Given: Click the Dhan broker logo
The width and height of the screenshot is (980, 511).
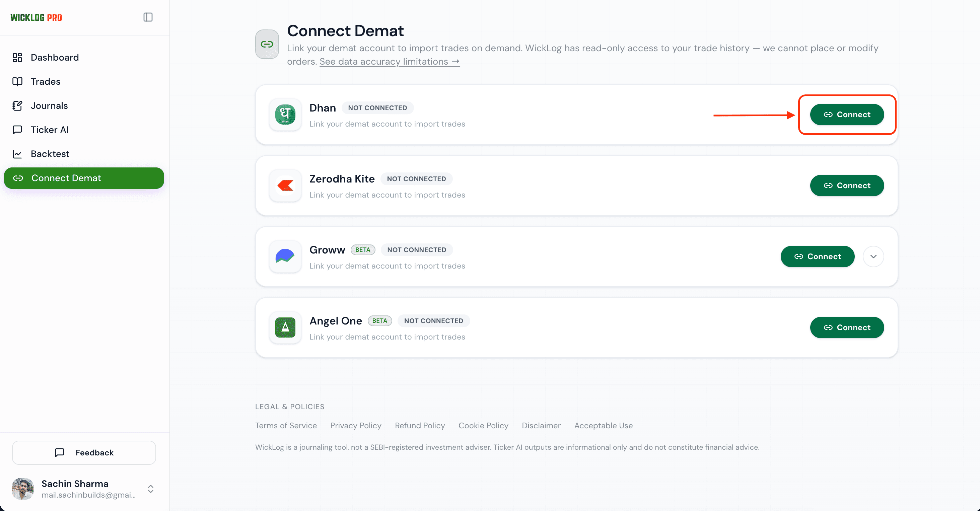Looking at the screenshot, I should coord(285,115).
